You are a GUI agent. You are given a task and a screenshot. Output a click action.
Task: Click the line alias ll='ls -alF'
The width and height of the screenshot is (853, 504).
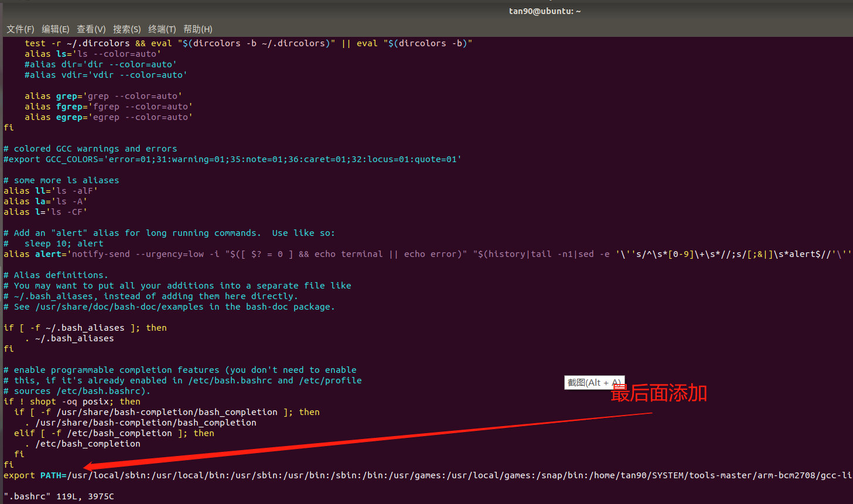tap(51, 191)
